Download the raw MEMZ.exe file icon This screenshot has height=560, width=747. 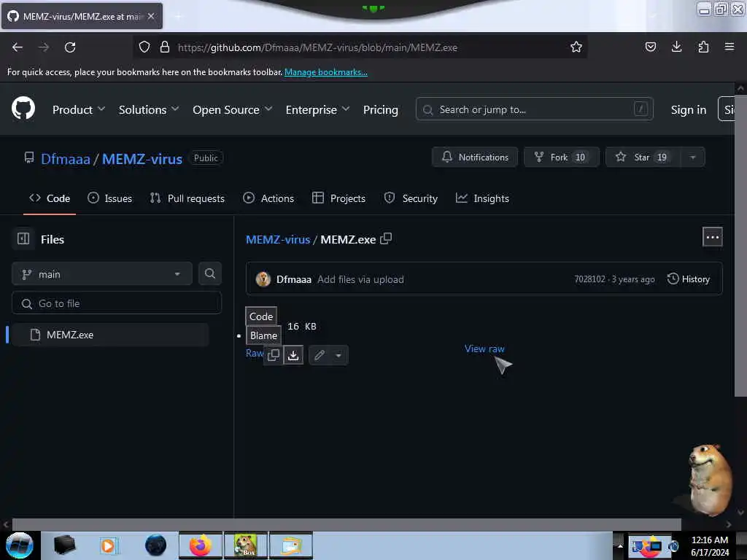point(293,355)
